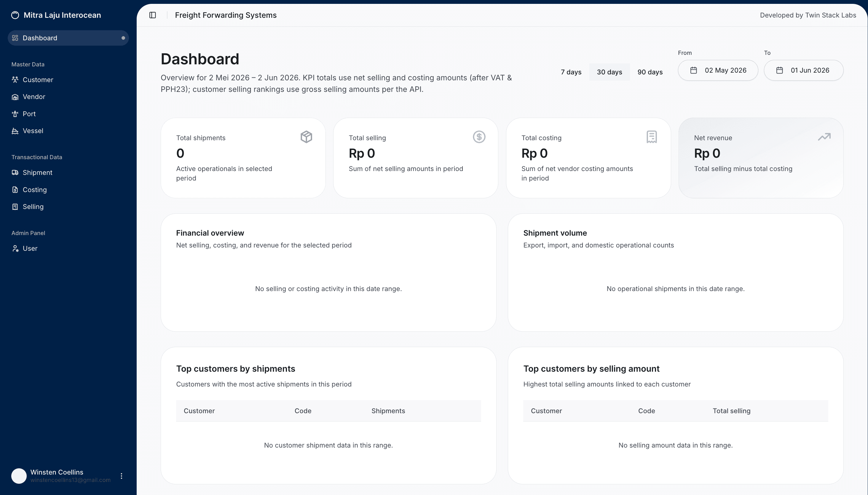
Task: Click the receipt icon in Total costing card
Action: click(x=652, y=137)
